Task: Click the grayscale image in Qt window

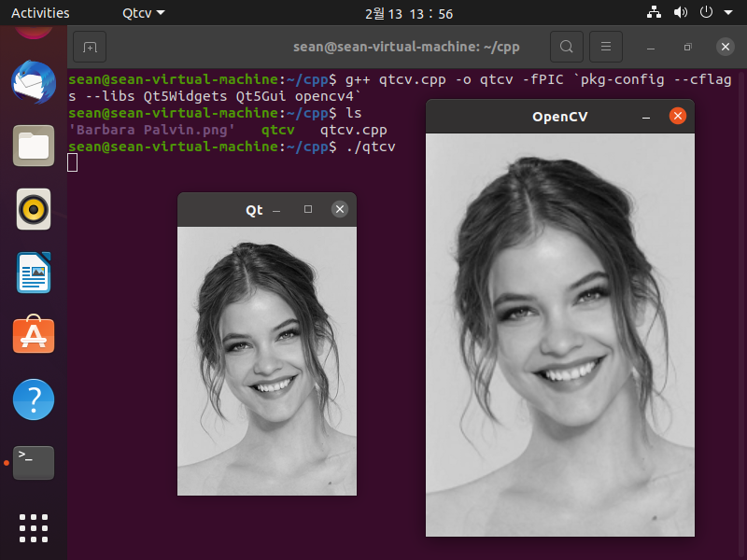Action: pyautogui.click(x=267, y=361)
